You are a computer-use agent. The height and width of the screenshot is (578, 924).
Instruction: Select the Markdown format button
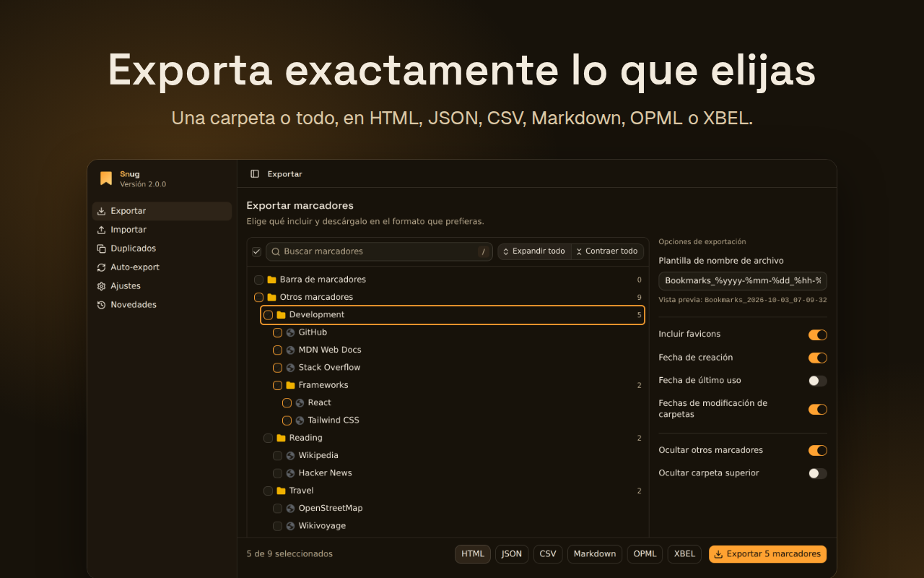[595, 554]
